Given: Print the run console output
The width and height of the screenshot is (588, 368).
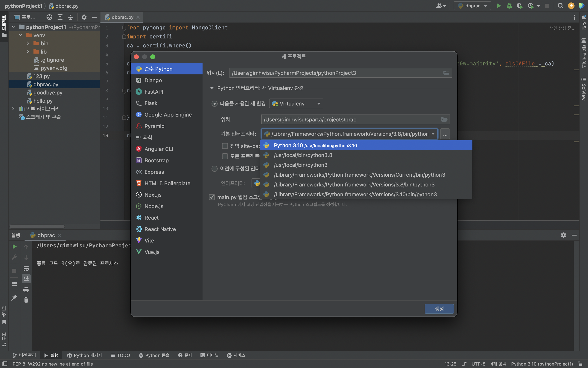Looking at the screenshot, I should 26,289.
